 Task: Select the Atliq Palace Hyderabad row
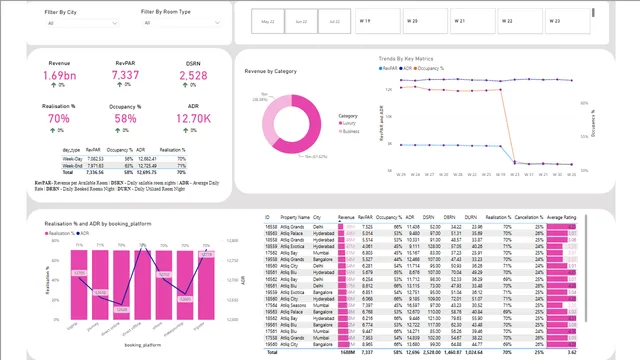coord(420,233)
